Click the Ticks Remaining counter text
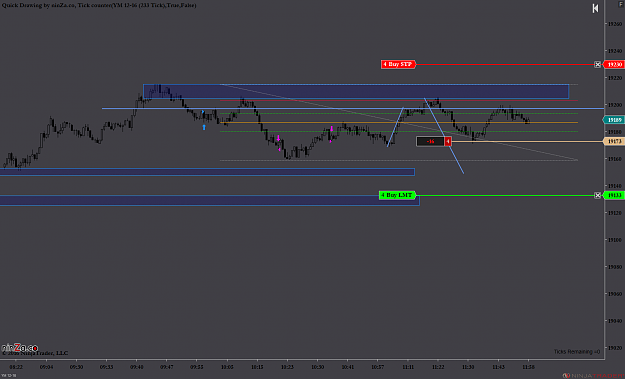The image size is (625, 379). pos(576,352)
